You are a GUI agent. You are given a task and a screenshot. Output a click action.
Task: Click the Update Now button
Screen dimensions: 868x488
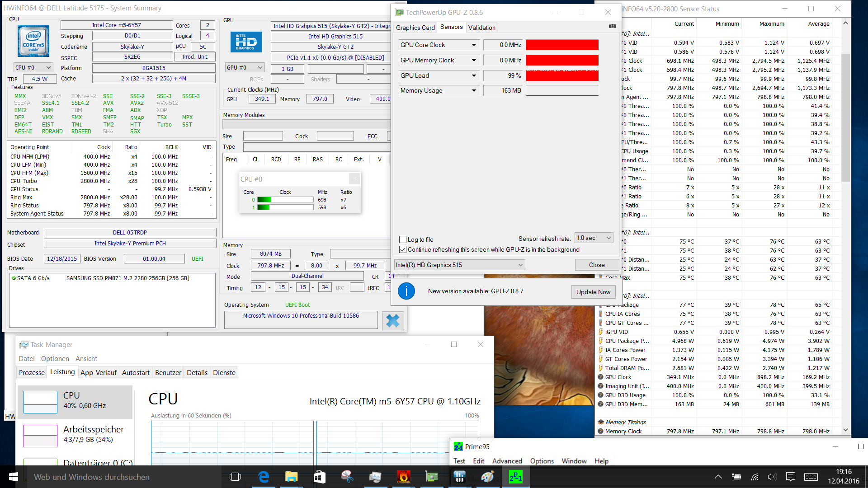593,292
